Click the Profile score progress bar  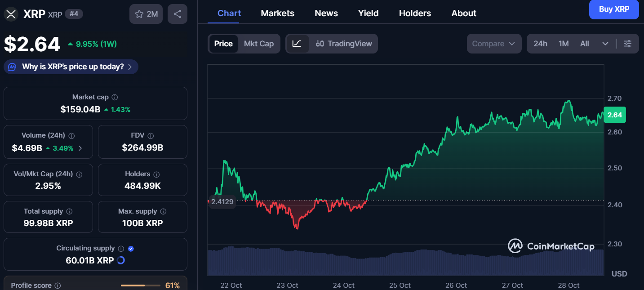(140, 286)
